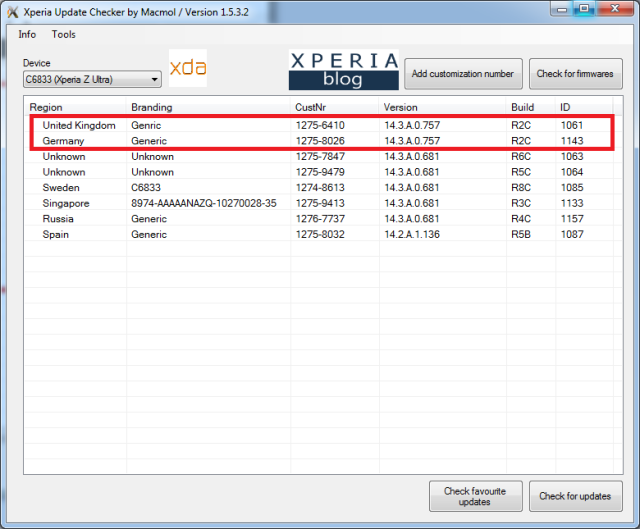The height and width of the screenshot is (529, 640).
Task: Click branding C6833 in Sweden row
Action: click(146, 188)
